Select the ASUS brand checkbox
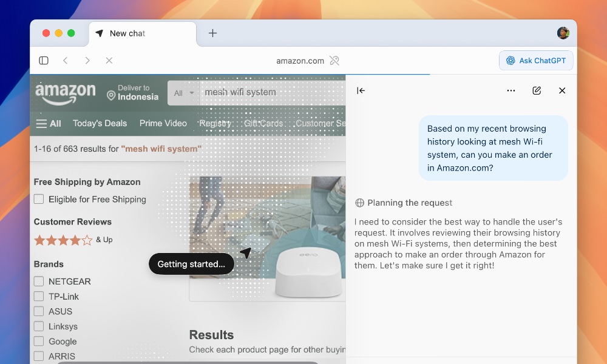This screenshot has width=607, height=364. (x=39, y=311)
